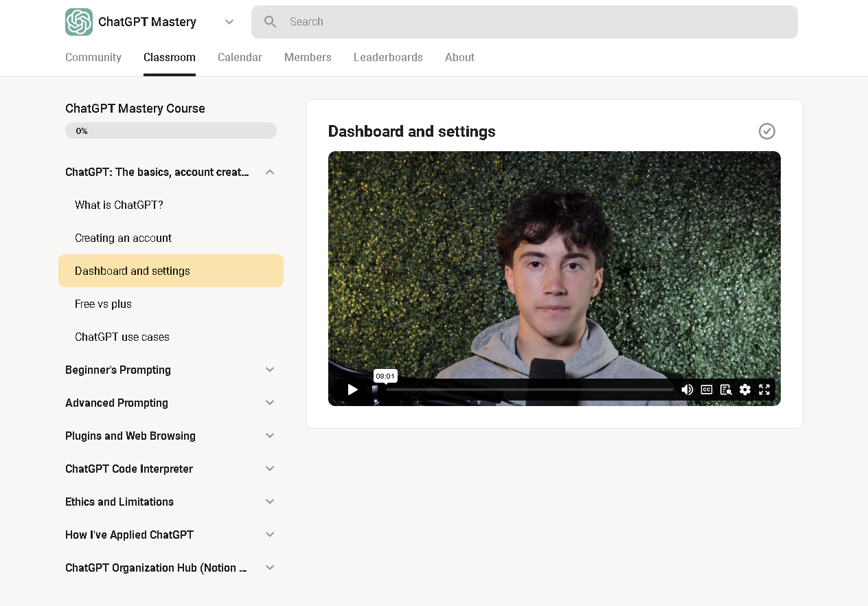Mute the video with the speaker icon
868x606 pixels.
click(x=687, y=390)
